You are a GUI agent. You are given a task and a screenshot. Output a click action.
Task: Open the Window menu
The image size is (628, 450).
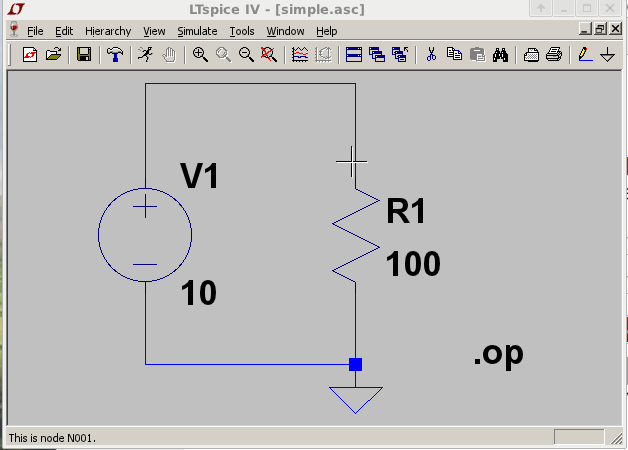[x=285, y=31]
